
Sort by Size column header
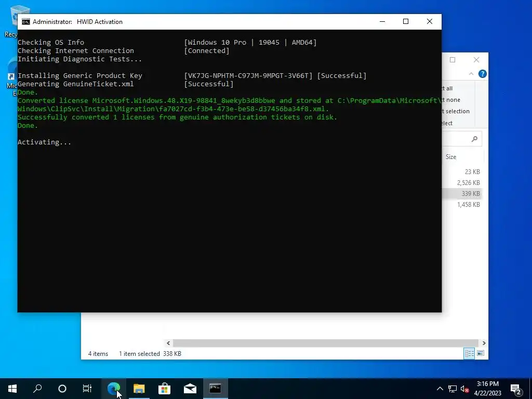[x=451, y=157]
